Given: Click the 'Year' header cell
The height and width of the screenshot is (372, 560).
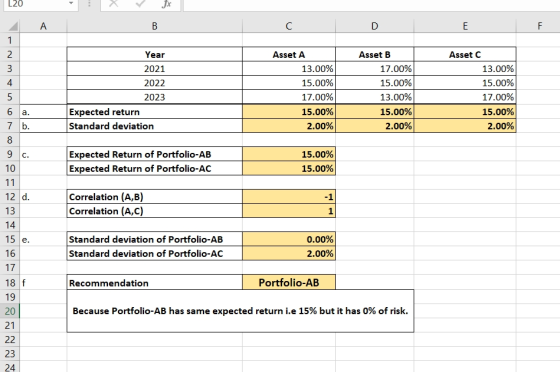Looking at the screenshot, I should (154, 54).
